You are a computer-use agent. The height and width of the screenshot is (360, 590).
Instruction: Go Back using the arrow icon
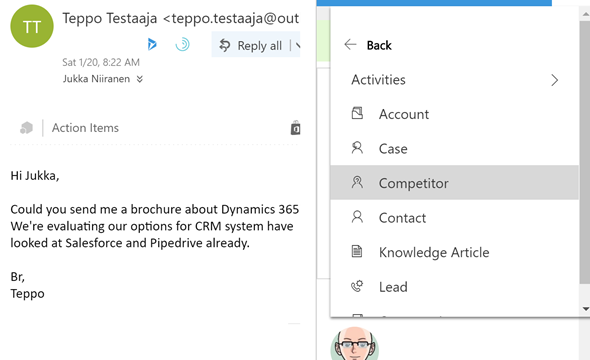(x=350, y=45)
